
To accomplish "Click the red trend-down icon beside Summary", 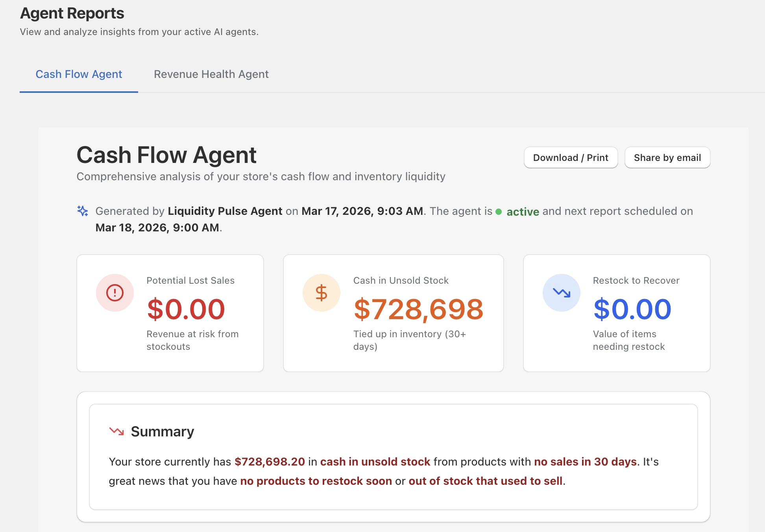I will 116,431.
